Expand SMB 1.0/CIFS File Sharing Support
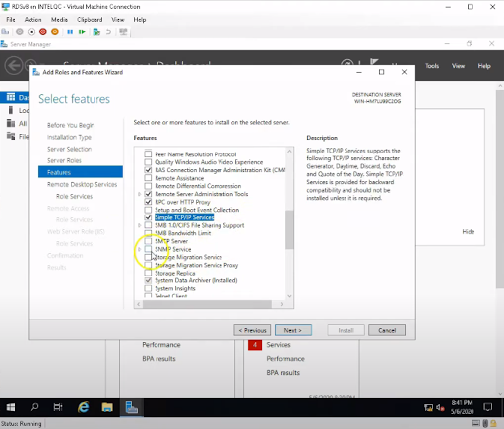Image resolution: width=504 pixels, height=429 pixels. pos(139,225)
